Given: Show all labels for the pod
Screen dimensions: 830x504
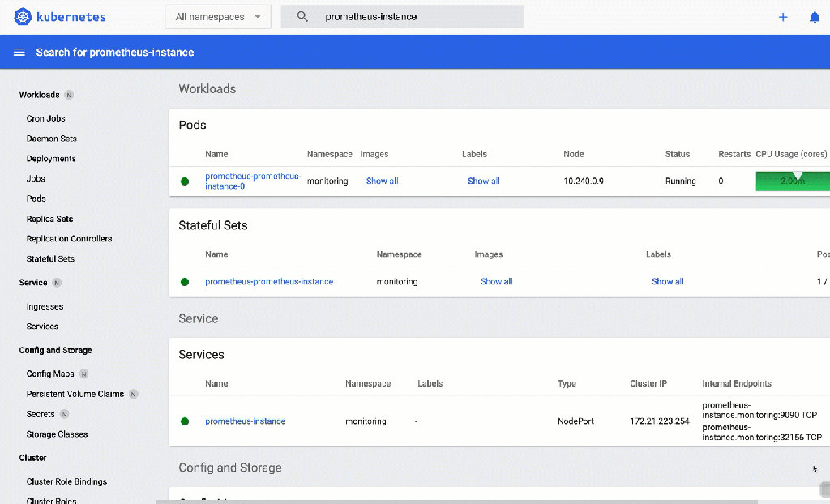Looking at the screenshot, I should (x=484, y=181).
